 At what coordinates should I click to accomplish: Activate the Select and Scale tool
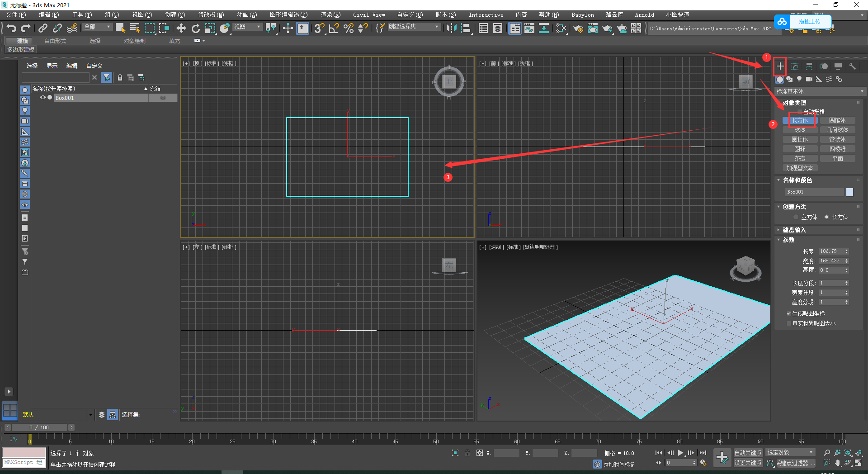tap(210, 28)
